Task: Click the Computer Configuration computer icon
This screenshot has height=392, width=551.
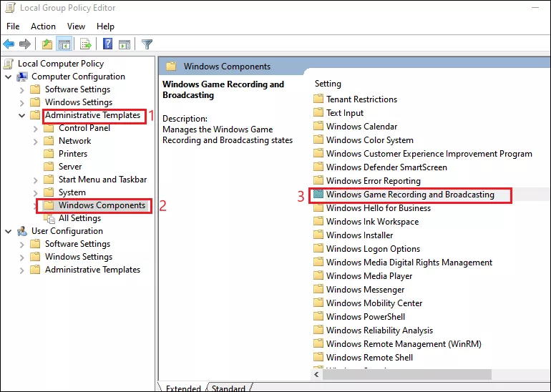Action: click(x=22, y=77)
